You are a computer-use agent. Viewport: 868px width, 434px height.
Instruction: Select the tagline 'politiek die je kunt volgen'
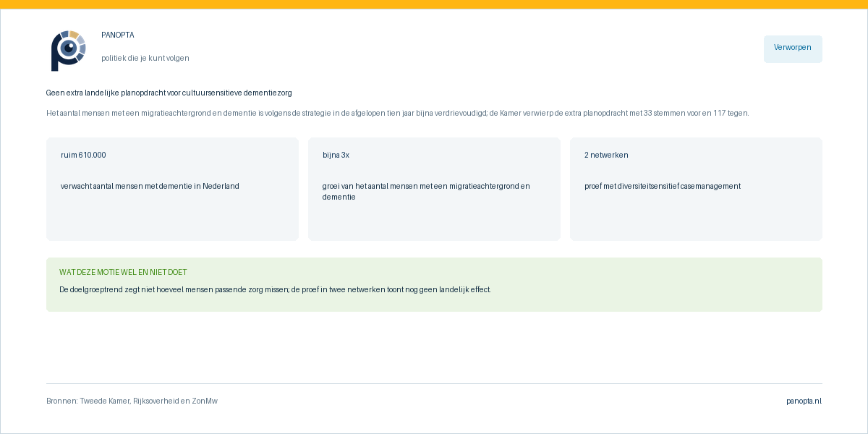145,59
